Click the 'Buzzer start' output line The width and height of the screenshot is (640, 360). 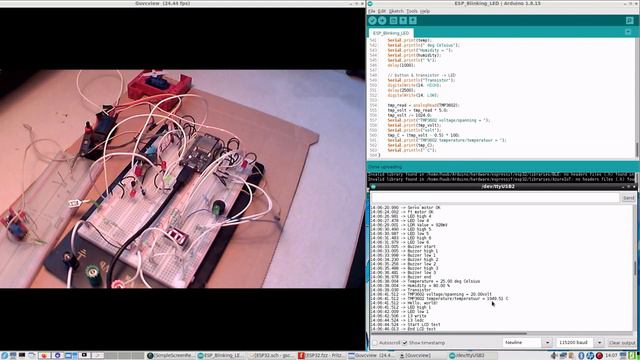point(422,247)
